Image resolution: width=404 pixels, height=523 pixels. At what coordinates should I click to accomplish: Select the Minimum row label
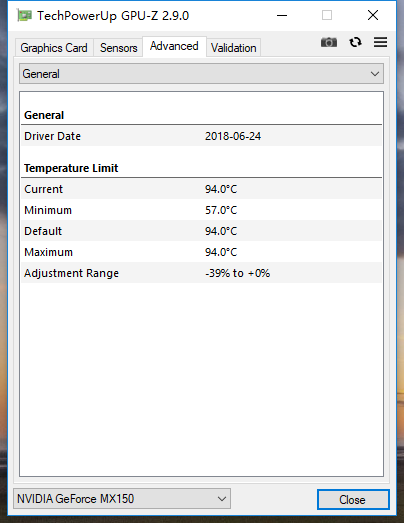tap(48, 210)
